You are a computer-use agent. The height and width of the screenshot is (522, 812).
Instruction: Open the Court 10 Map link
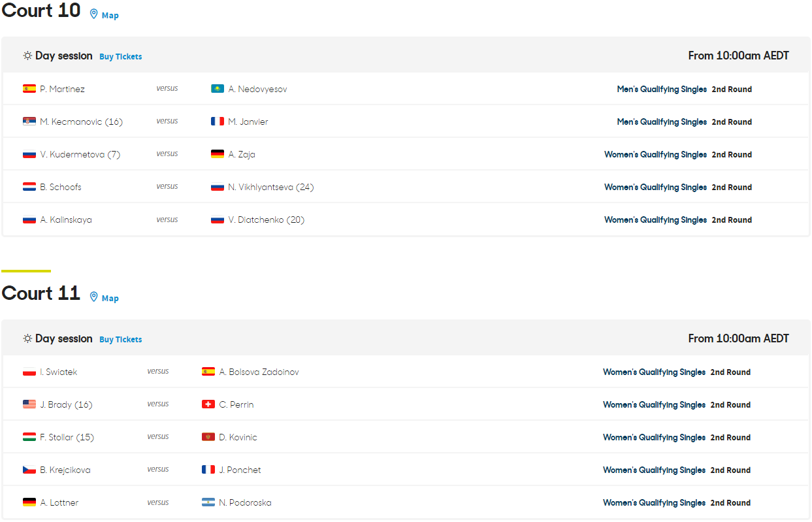coord(110,15)
